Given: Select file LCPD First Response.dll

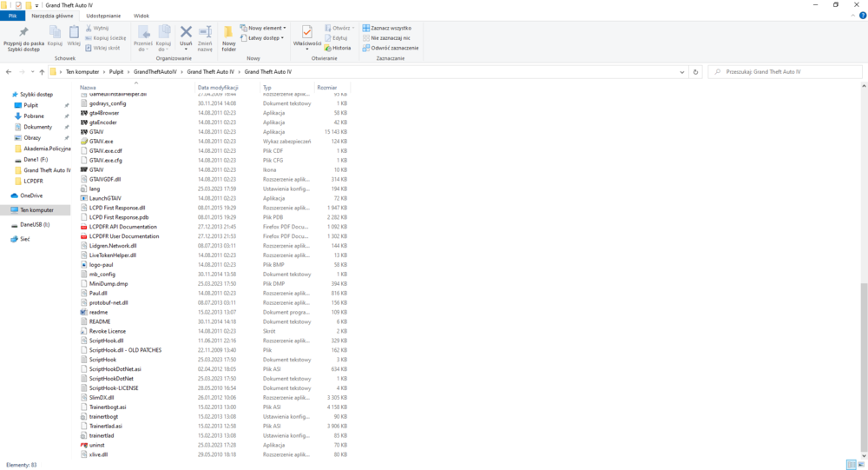Looking at the screenshot, I should pos(117,208).
